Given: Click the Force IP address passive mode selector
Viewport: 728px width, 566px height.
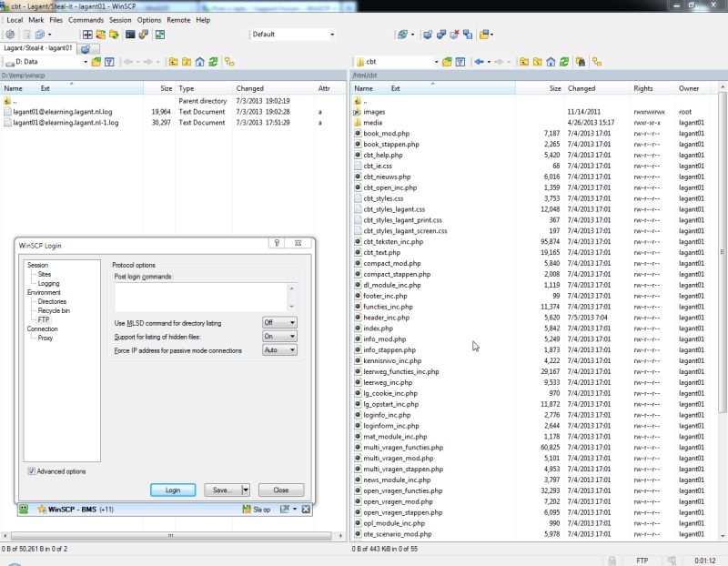Looking at the screenshot, I should 278,351.
